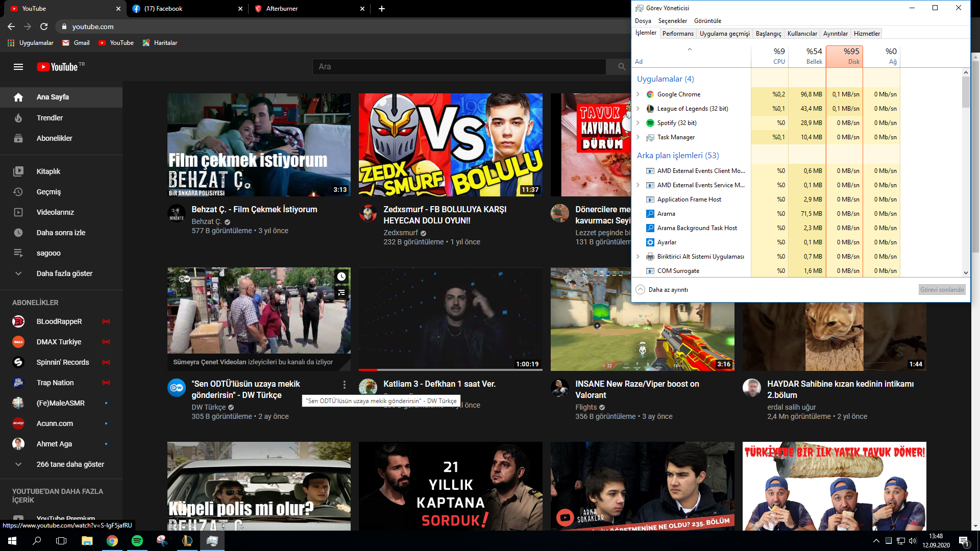Switch to Başlangıç tab

coord(768,34)
